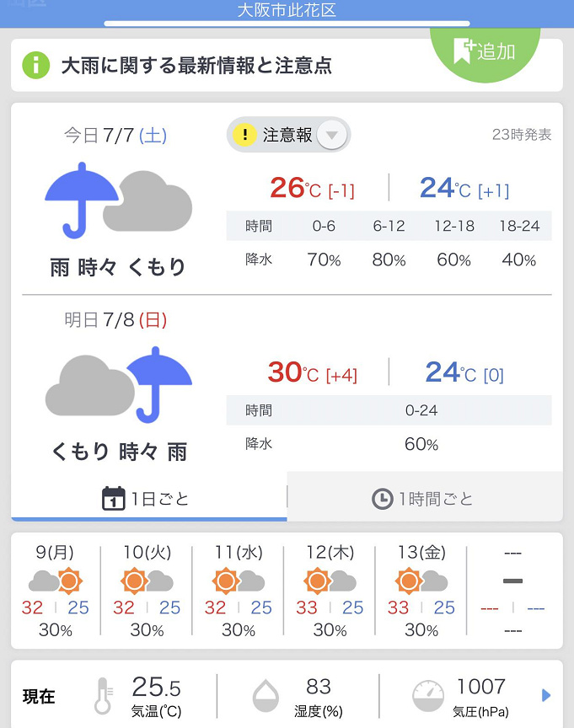Tap the green info icon for heavy rain
Image resolution: width=574 pixels, height=728 pixels.
[x=35, y=65]
